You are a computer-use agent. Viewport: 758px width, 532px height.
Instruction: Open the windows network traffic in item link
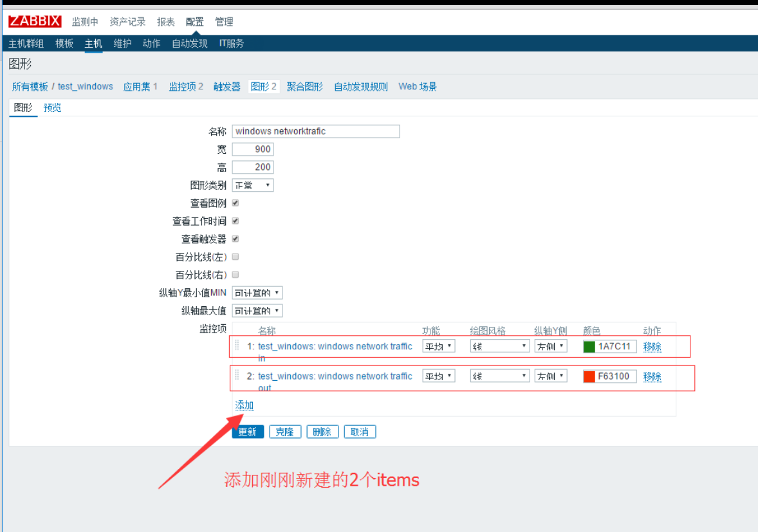click(335, 352)
